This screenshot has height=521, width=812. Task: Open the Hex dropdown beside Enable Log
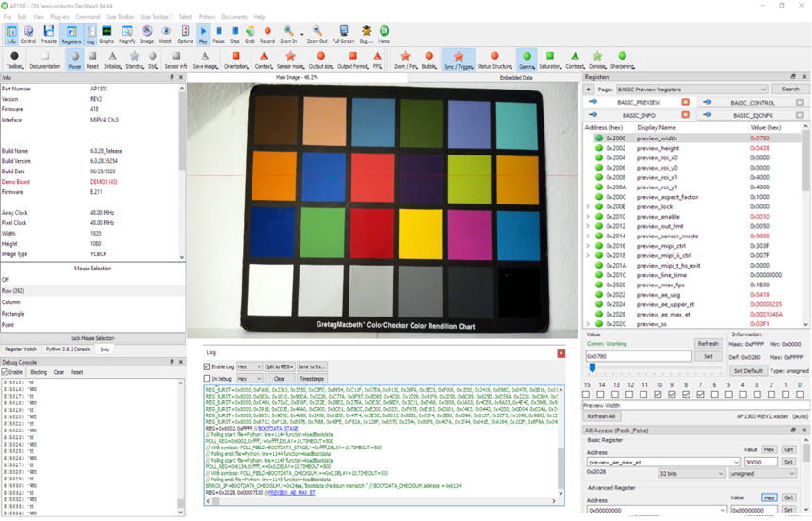pyautogui.click(x=249, y=366)
